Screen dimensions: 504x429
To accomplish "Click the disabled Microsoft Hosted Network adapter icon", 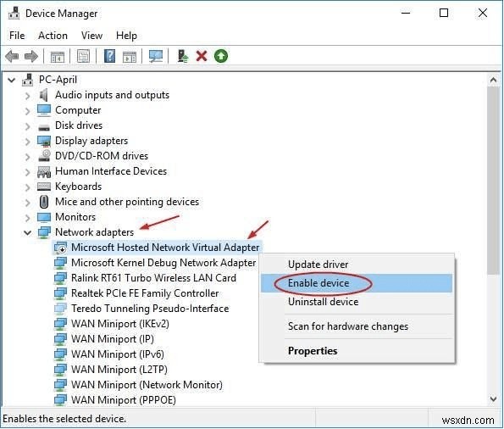I will [60, 248].
